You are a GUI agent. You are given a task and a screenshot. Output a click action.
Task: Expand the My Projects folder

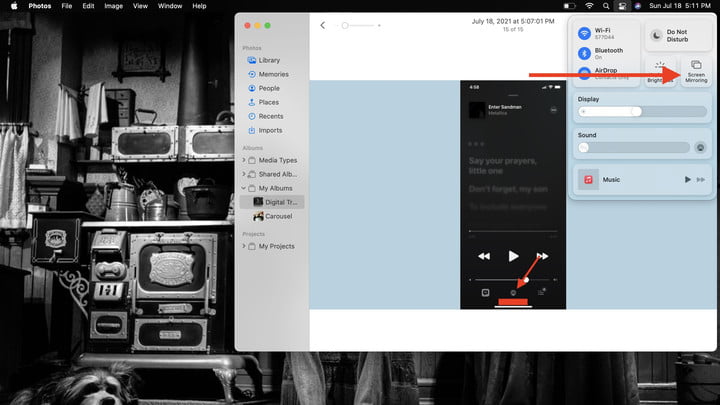pos(243,246)
